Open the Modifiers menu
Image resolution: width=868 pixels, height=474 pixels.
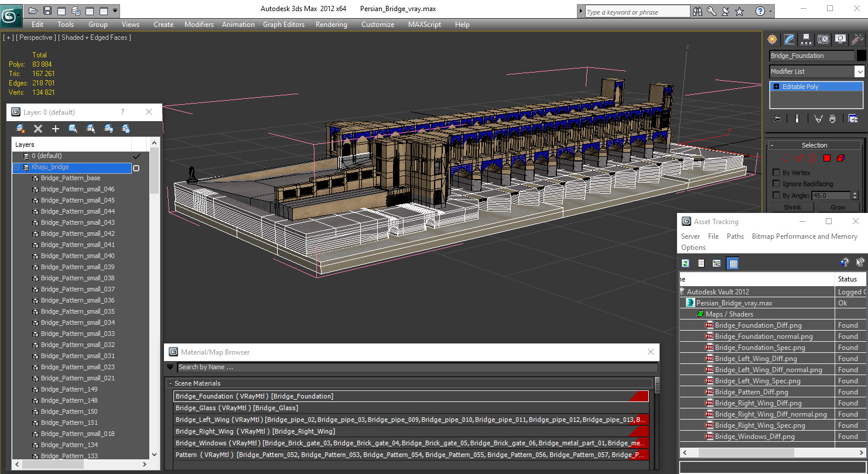pyautogui.click(x=199, y=25)
